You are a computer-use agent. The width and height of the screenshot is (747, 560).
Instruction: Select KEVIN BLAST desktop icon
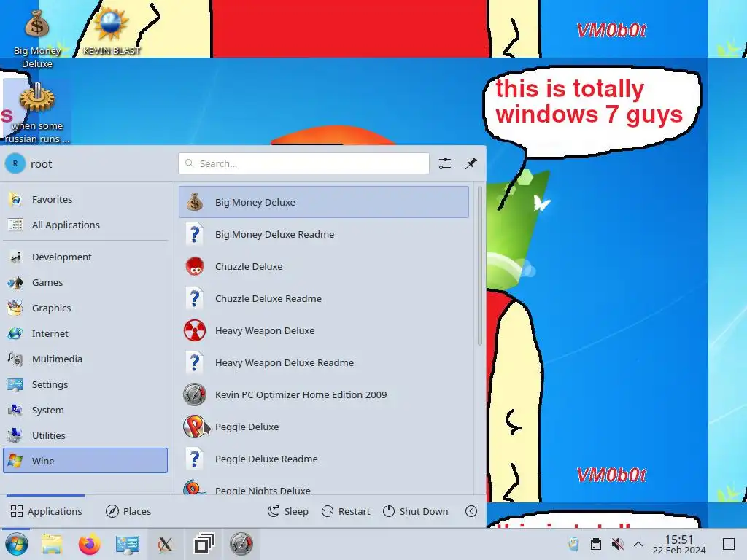pyautogui.click(x=112, y=31)
